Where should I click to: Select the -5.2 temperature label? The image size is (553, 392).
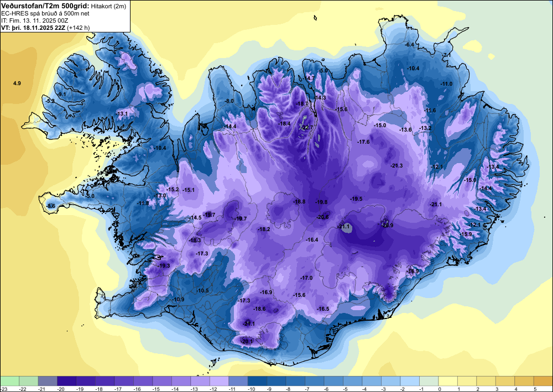click(x=50, y=101)
